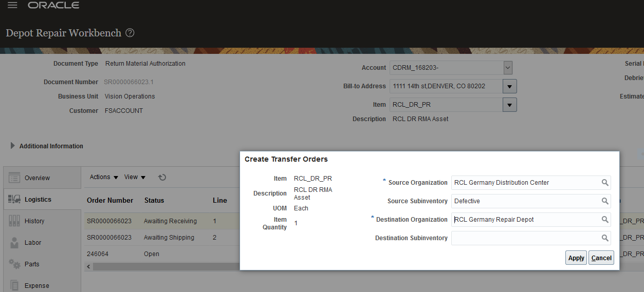Switch to the Expense tab

(42, 285)
